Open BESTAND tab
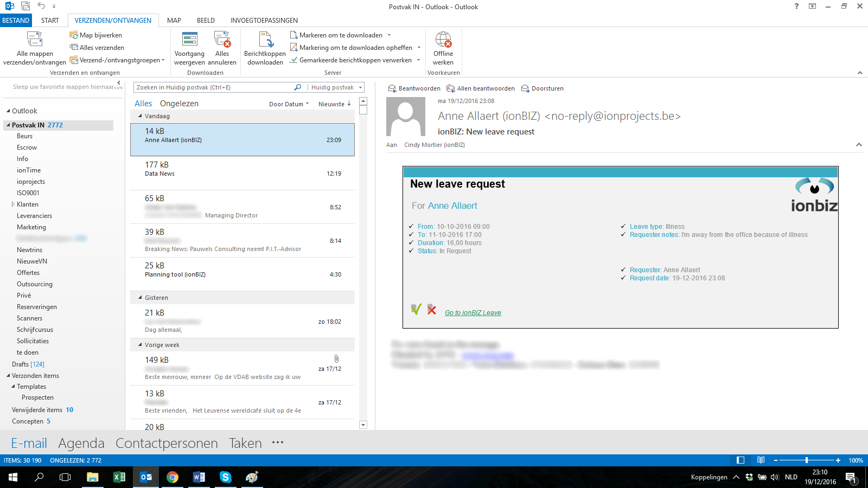The image size is (868, 488). pos(16,21)
